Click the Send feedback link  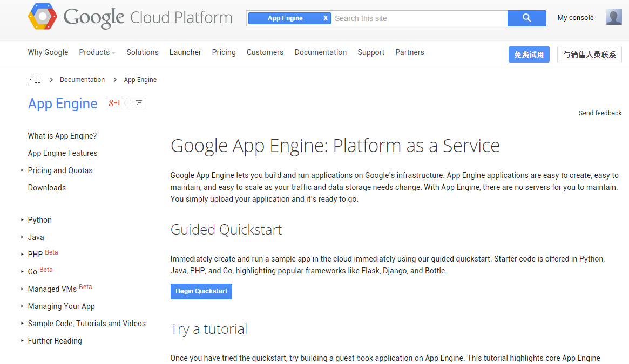(600, 113)
